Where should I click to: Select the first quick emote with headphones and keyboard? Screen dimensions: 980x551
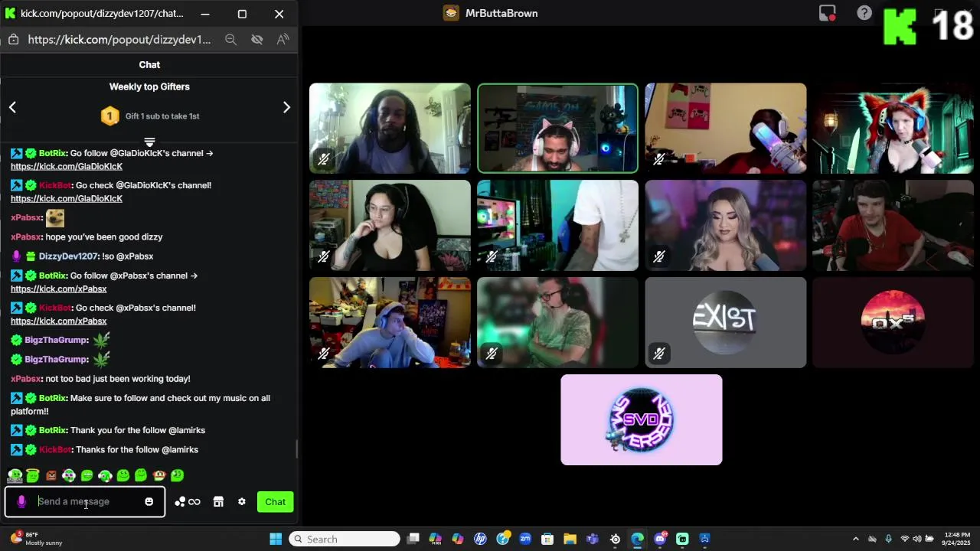[15, 476]
